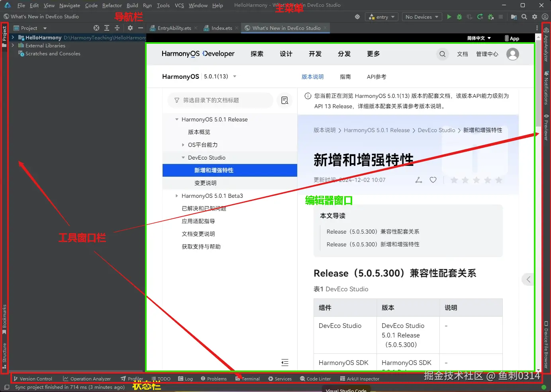Open the Build menu
Viewport: 551px width, 392px height.
pos(132,5)
